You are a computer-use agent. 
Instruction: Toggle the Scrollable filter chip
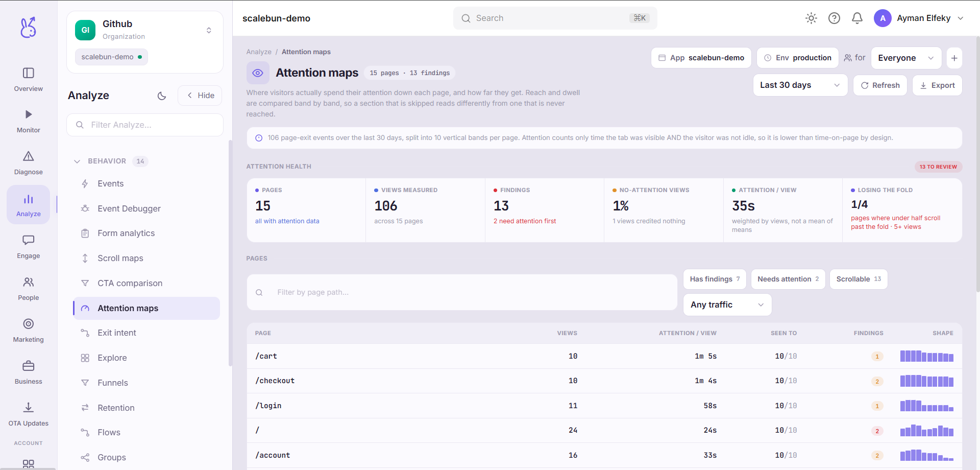(x=859, y=279)
